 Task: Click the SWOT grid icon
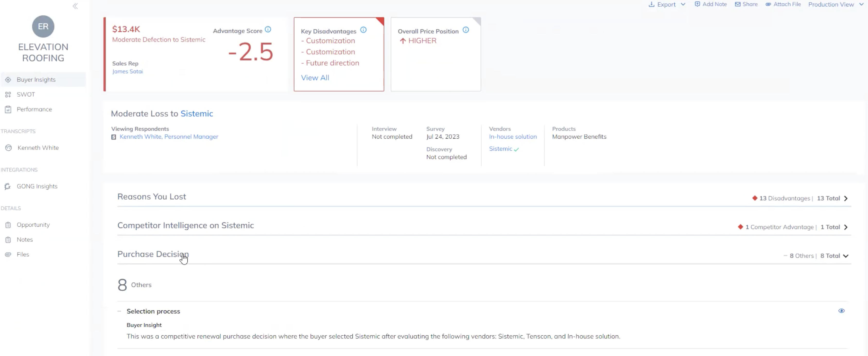[8, 94]
